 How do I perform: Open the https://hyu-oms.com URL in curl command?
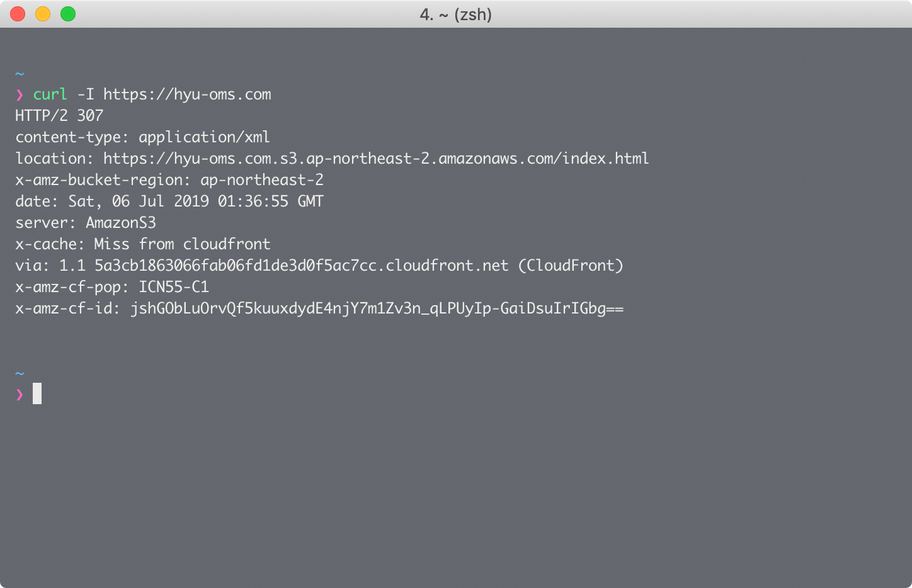tap(187, 94)
